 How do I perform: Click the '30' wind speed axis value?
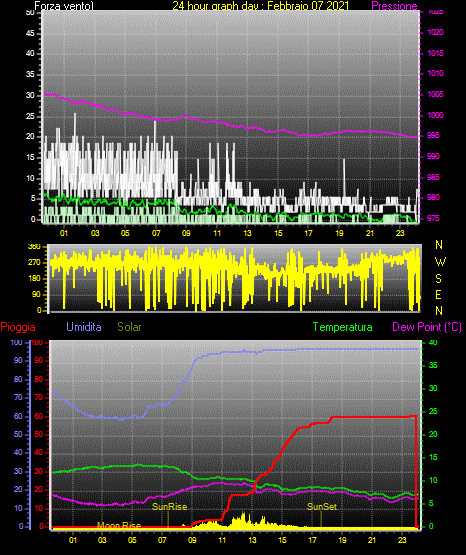pyautogui.click(x=30, y=95)
